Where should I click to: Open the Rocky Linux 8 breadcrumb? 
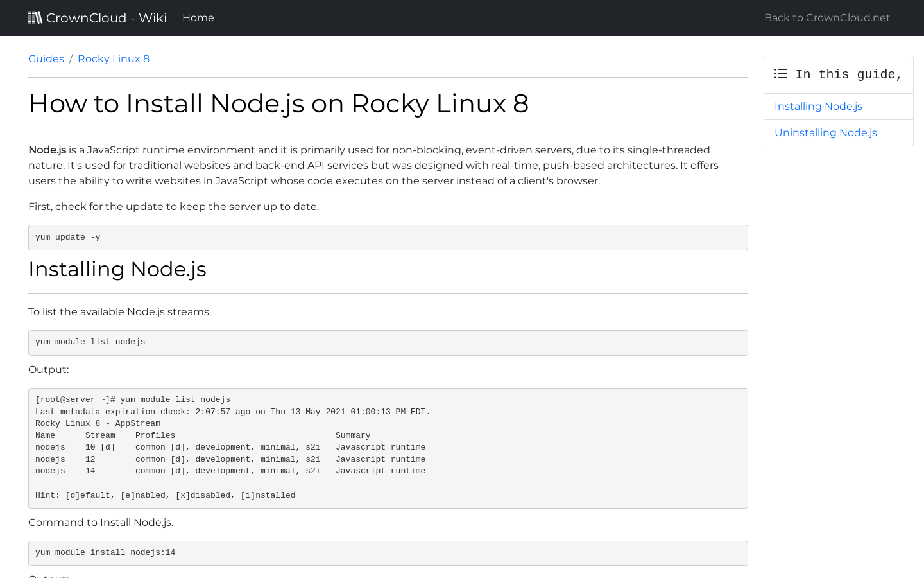pos(113,58)
